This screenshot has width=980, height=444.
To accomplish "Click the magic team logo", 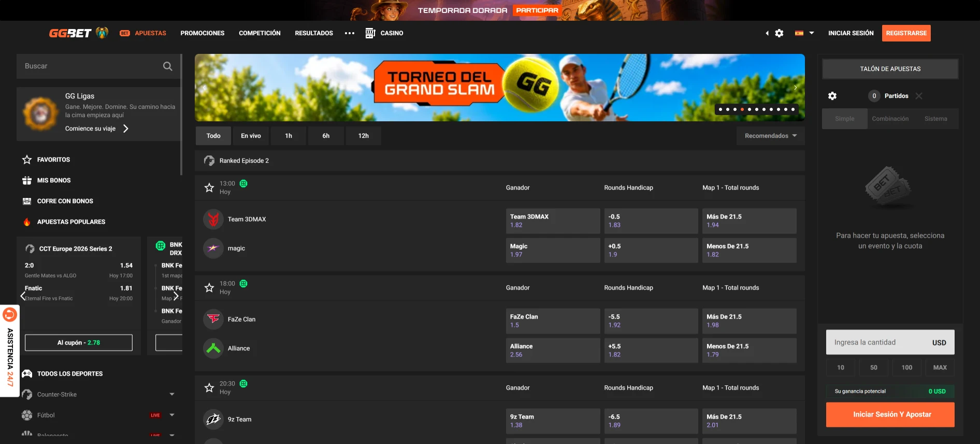I will pyautogui.click(x=213, y=248).
